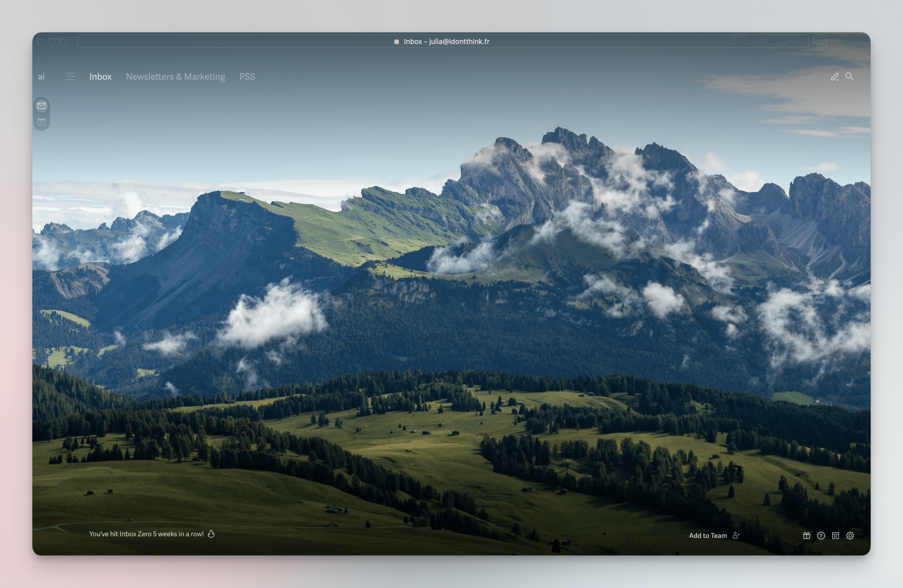The height and width of the screenshot is (588, 903).
Task: Open the help question mark icon
Action: (x=821, y=535)
